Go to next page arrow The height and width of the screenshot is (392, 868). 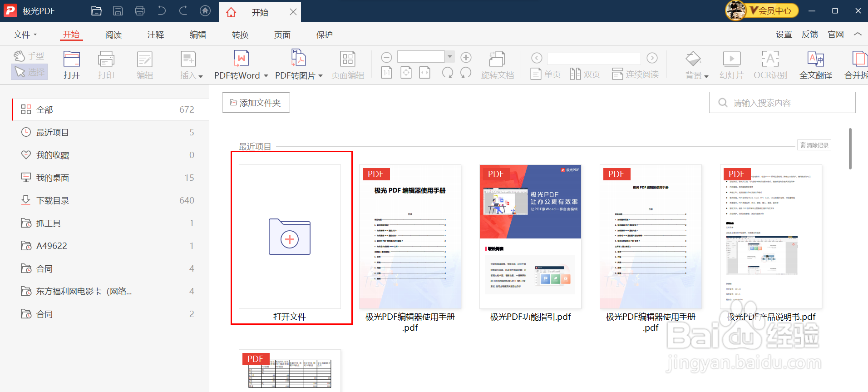652,58
